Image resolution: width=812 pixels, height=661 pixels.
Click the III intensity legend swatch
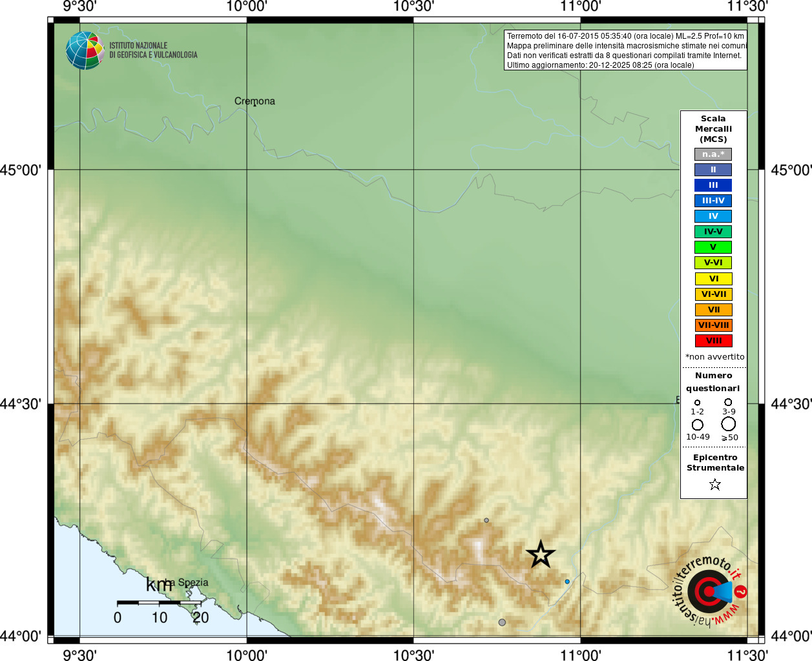(x=713, y=185)
